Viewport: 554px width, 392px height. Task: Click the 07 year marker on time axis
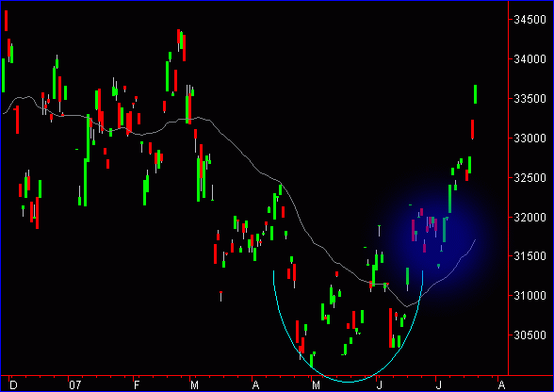point(75,384)
